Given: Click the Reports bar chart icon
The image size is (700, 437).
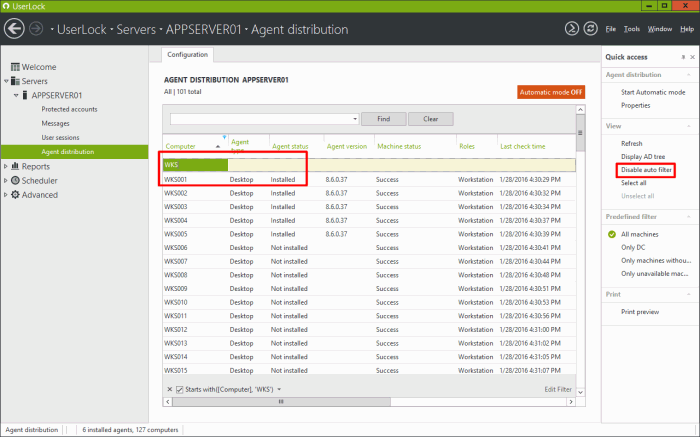Looking at the screenshot, I should pos(15,166).
